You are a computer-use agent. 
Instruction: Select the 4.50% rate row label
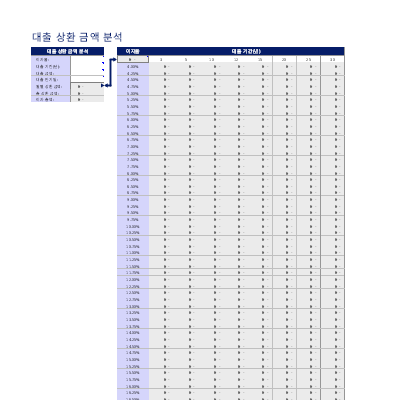pos(133,80)
